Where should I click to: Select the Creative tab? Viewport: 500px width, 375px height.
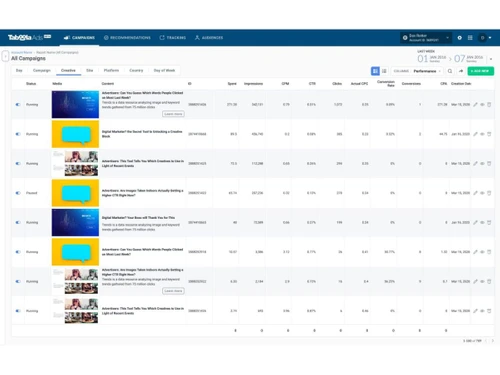coord(68,70)
